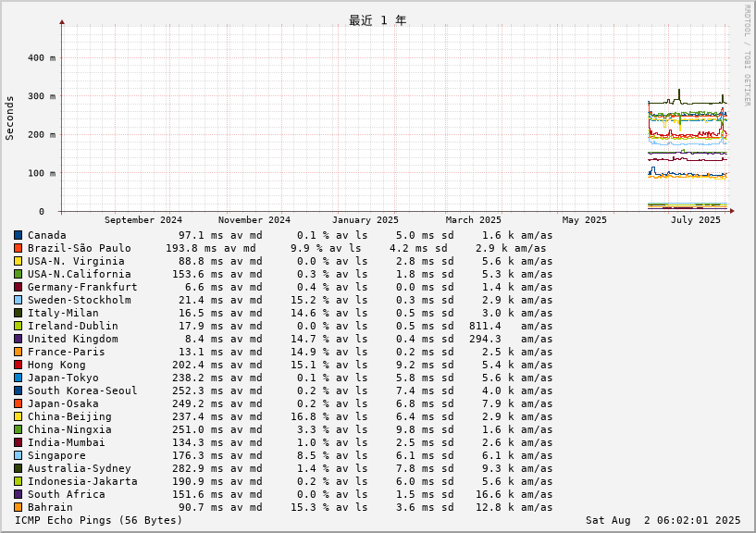Select the March 2025 axis label
This screenshot has height=533, width=756.
click(474, 220)
